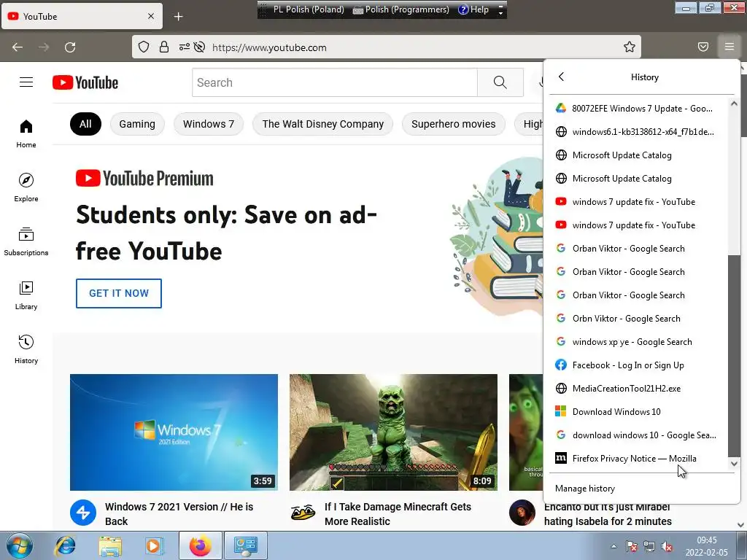Click the Windows Start button
747x560 pixels.
pos(19,545)
